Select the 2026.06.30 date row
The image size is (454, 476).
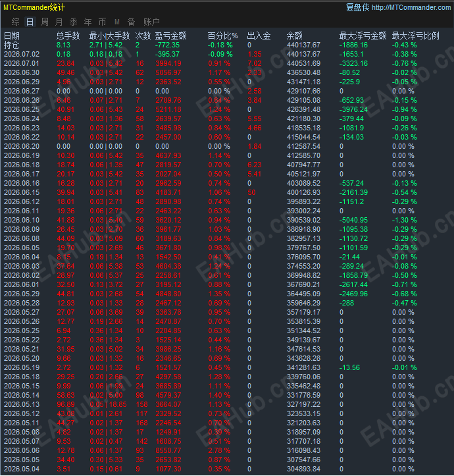click(x=22, y=72)
